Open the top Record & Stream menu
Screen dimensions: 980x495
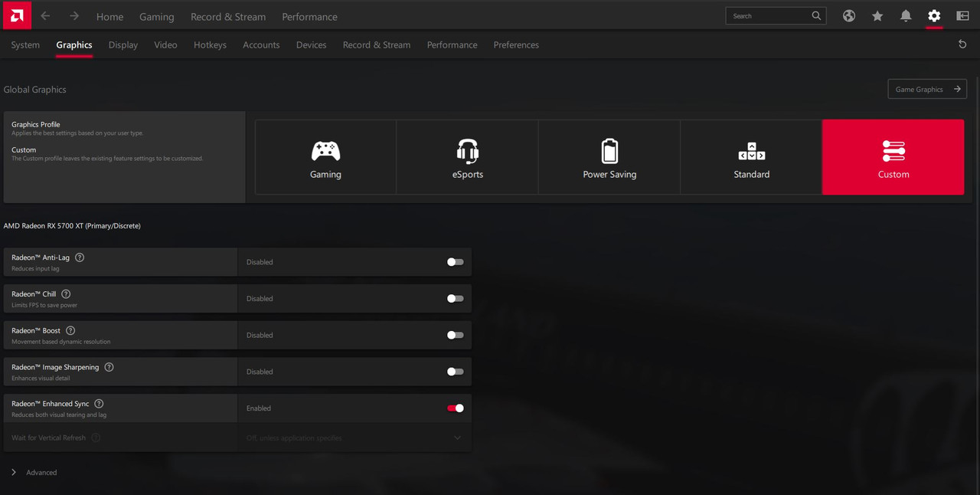click(x=228, y=16)
